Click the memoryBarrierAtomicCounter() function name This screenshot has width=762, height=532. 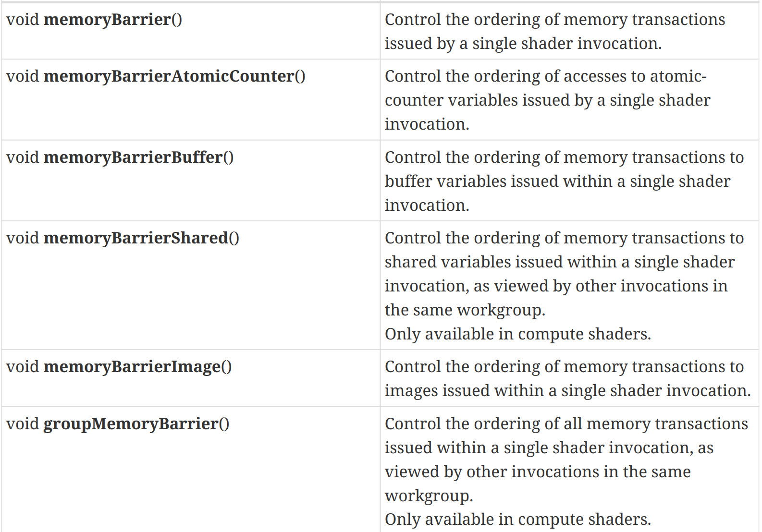(174, 76)
